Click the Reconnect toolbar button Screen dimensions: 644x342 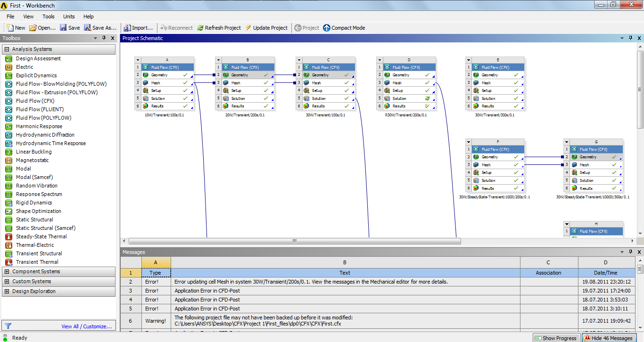176,28
